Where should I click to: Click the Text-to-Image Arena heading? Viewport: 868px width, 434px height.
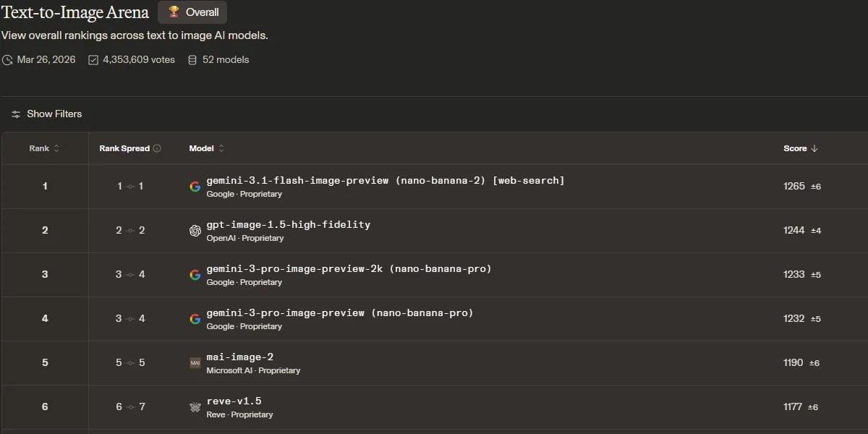point(75,12)
